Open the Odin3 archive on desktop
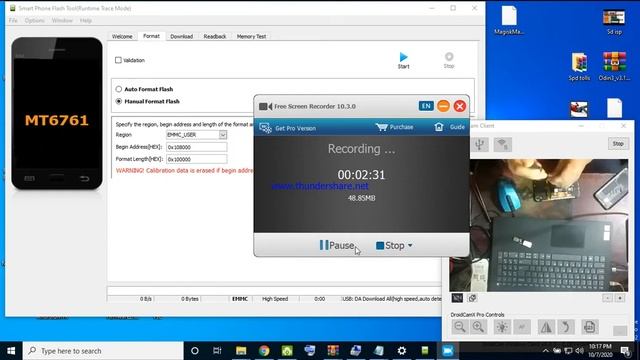 point(614,66)
